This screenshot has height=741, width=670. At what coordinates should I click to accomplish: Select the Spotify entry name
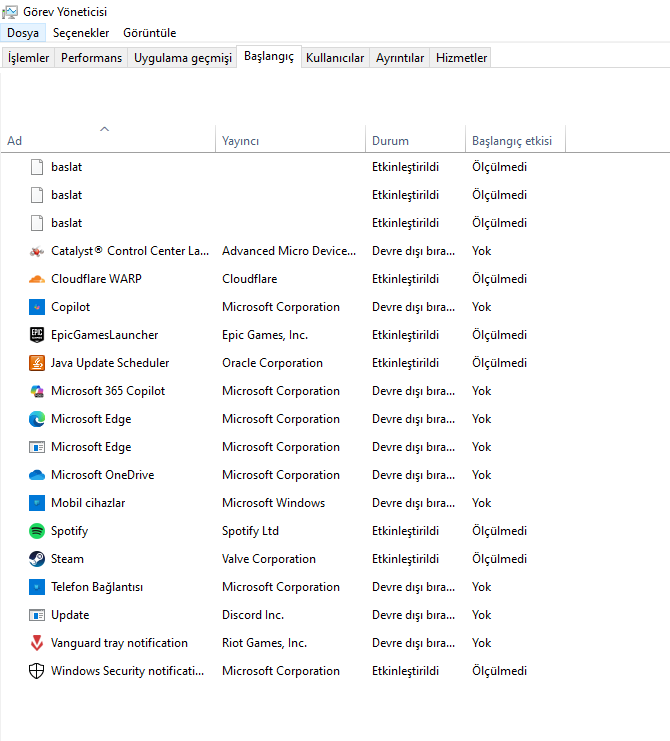[x=69, y=531]
